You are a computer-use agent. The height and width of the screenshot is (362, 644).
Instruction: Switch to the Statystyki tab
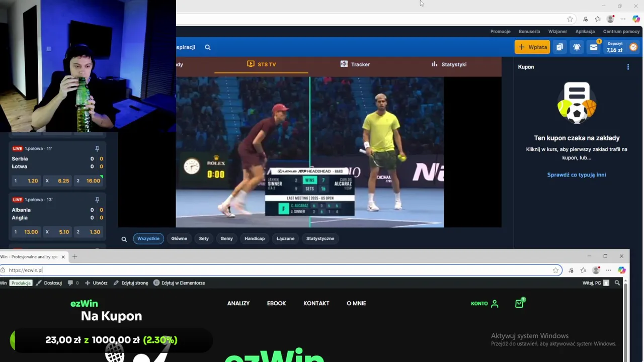click(449, 64)
